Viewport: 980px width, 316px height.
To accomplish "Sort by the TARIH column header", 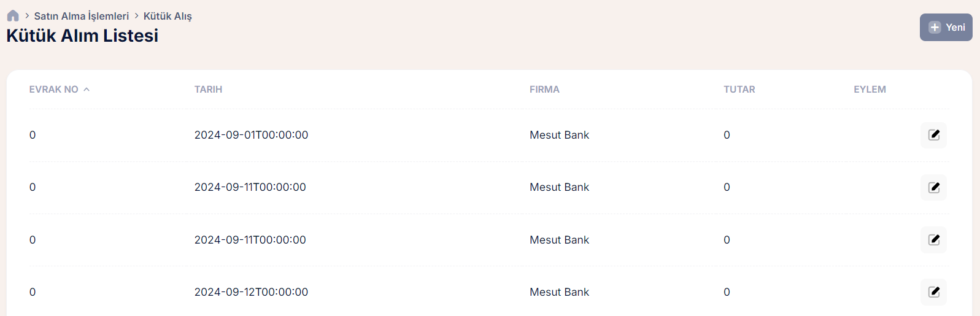I will pos(208,90).
